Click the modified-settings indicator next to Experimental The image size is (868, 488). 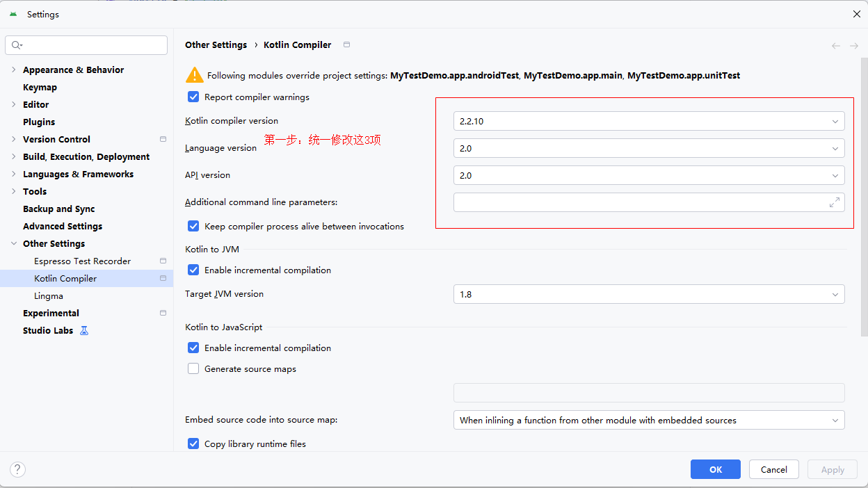pyautogui.click(x=163, y=313)
